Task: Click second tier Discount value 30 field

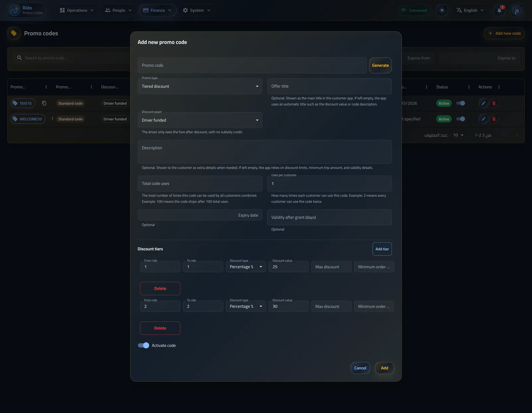Action: (288, 307)
